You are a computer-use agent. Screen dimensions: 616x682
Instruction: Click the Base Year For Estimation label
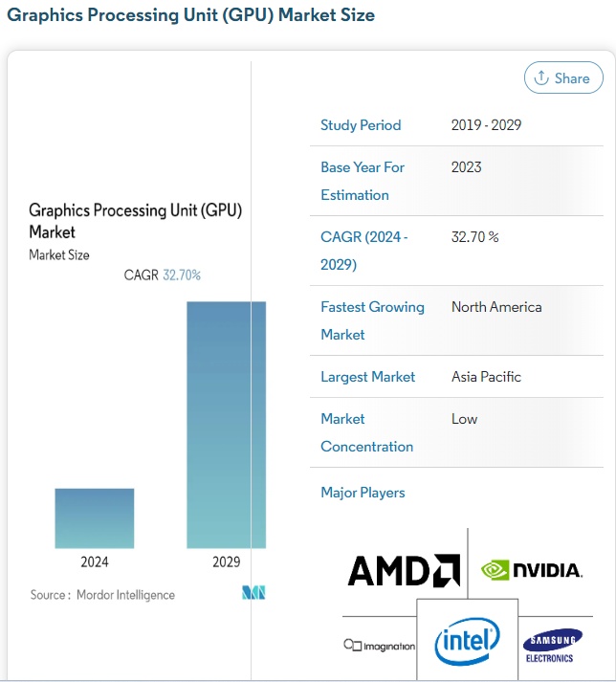(363, 181)
